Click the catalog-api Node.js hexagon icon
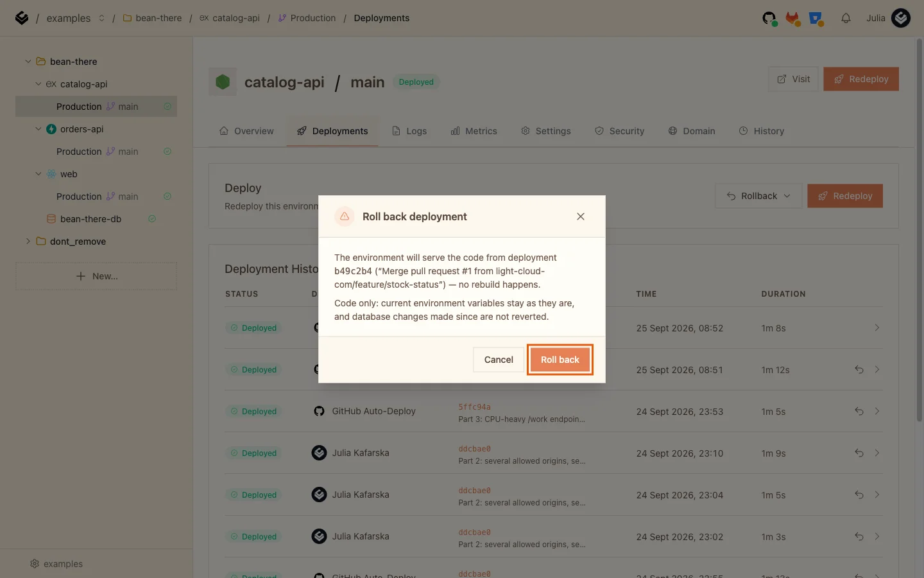Viewport: 924px width, 578px height. pyautogui.click(x=223, y=82)
